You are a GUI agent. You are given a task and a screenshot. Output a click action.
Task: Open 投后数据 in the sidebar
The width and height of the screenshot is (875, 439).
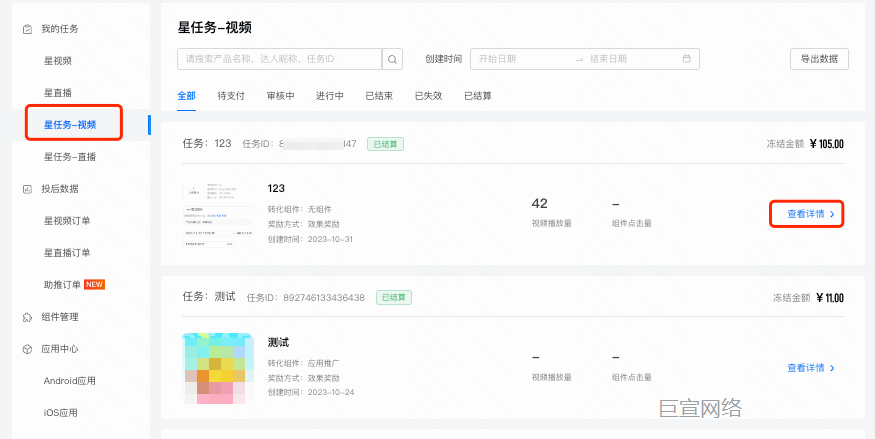click(60, 189)
